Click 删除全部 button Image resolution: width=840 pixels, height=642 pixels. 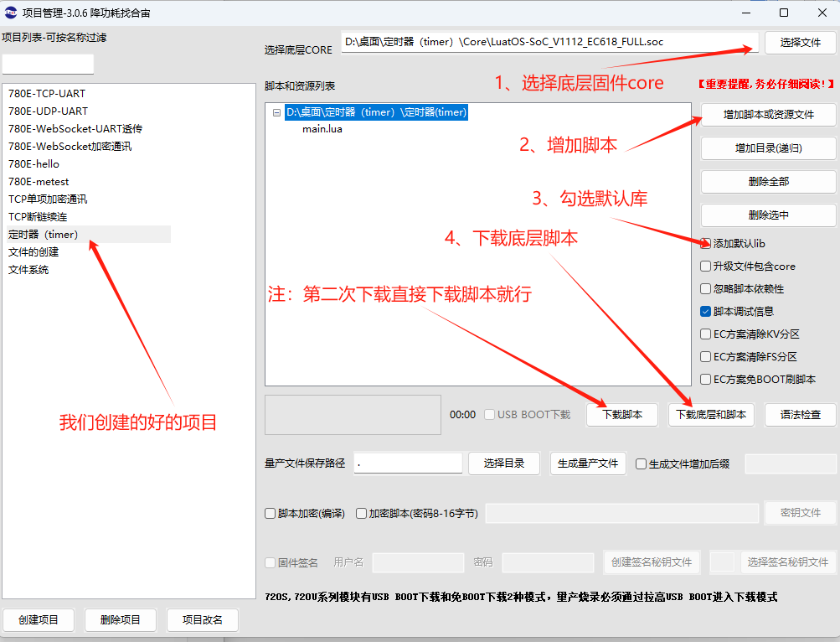coord(768,181)
